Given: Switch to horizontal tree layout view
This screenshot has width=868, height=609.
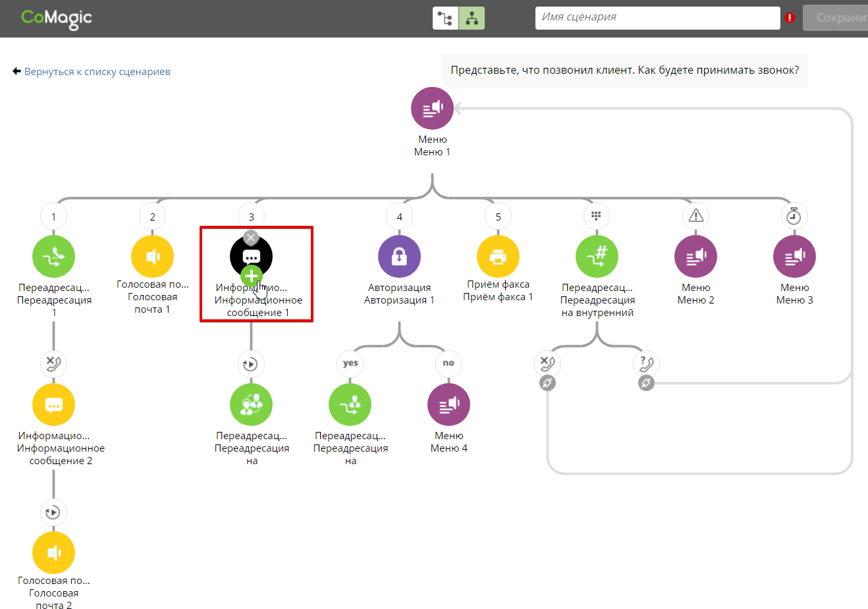Looking at the screenshot, I should (x=445, y=18).
